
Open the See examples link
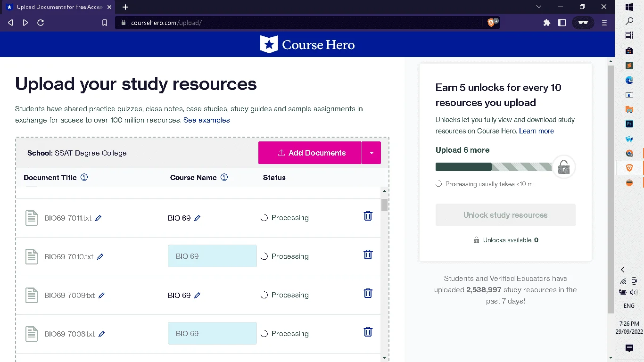[x=206, y=120]
